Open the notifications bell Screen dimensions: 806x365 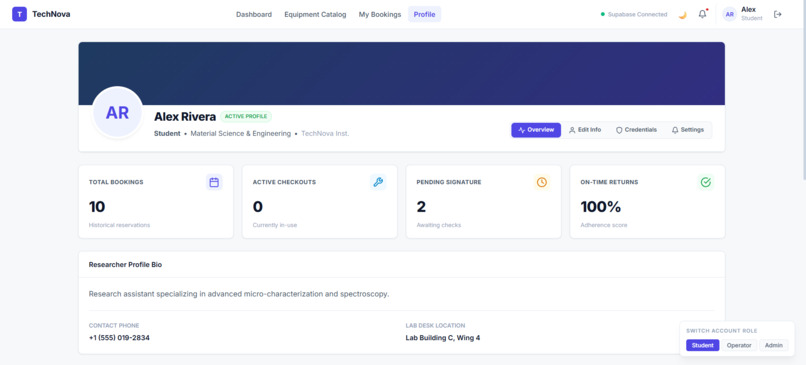(702, 14)
